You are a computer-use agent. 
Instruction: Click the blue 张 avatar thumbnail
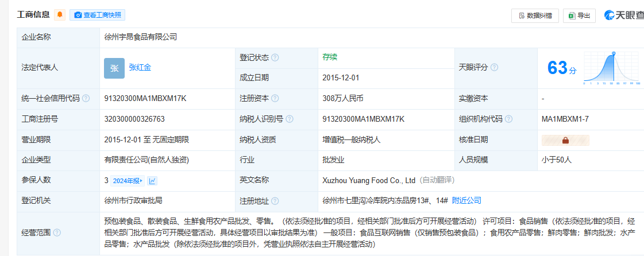(x=114, y=68)
